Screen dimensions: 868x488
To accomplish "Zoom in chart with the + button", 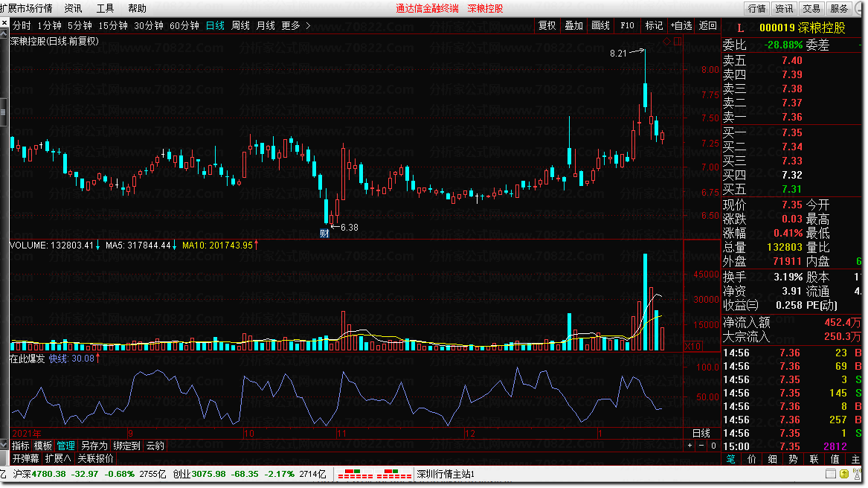I will coord(689,446).
